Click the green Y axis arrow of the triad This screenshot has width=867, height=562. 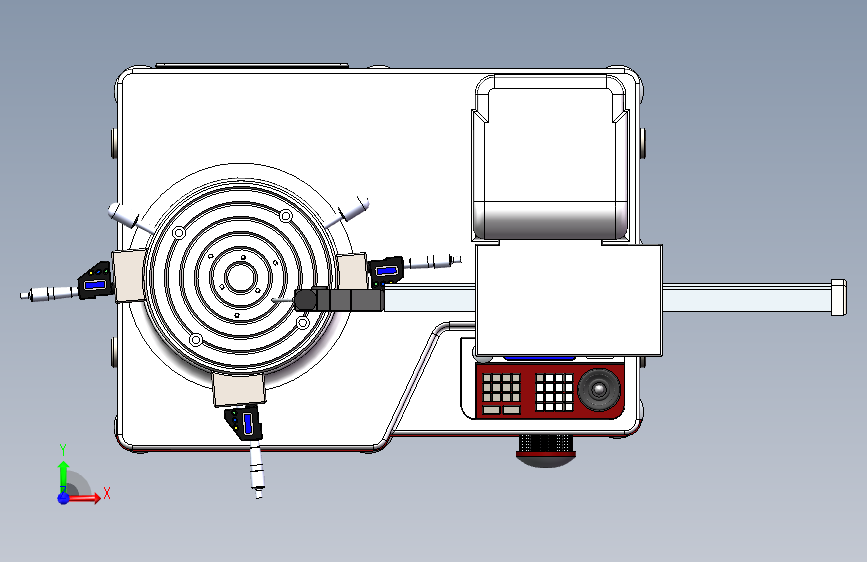(64, 477)
